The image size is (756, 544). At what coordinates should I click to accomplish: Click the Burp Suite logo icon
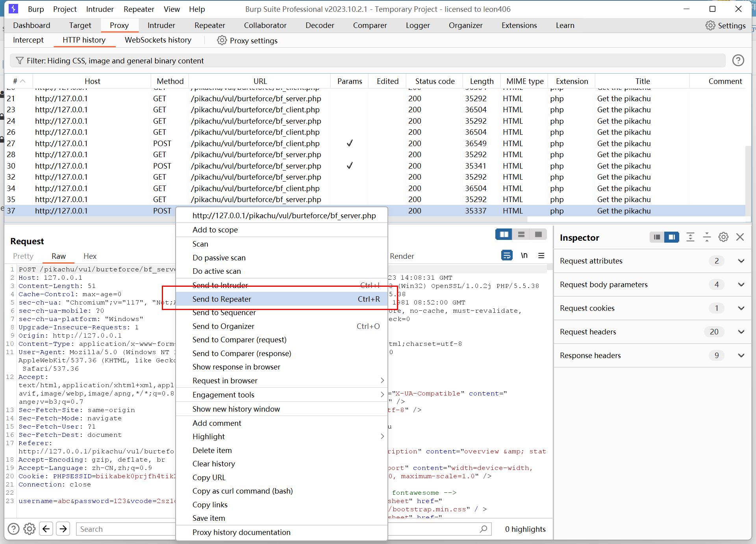13,9
